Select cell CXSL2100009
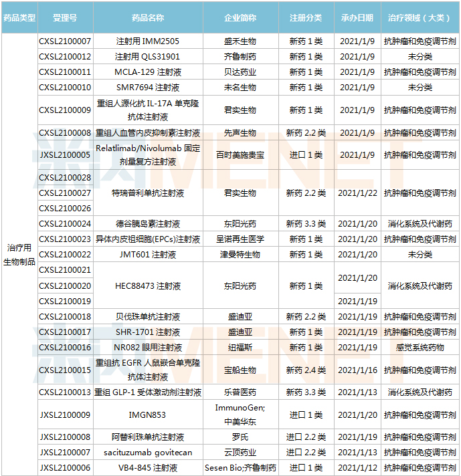The image size is (461, 476). (66, 110)
